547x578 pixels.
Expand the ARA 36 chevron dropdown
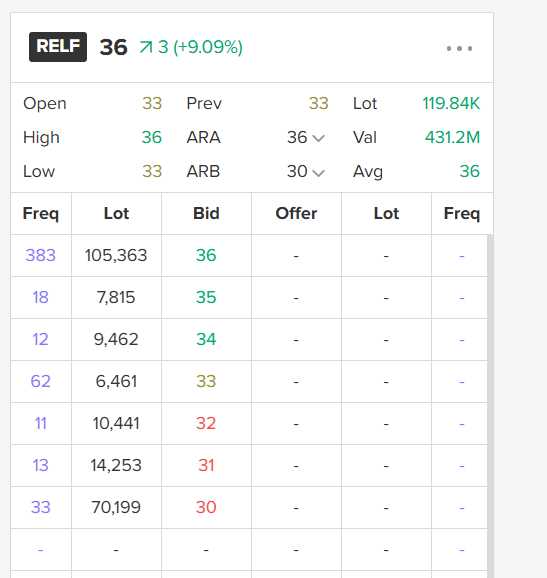click(x=318, y=138)
